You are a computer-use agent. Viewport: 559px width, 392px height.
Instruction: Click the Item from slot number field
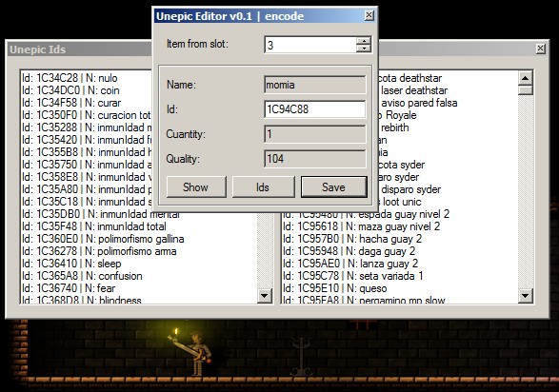point(310,45)
